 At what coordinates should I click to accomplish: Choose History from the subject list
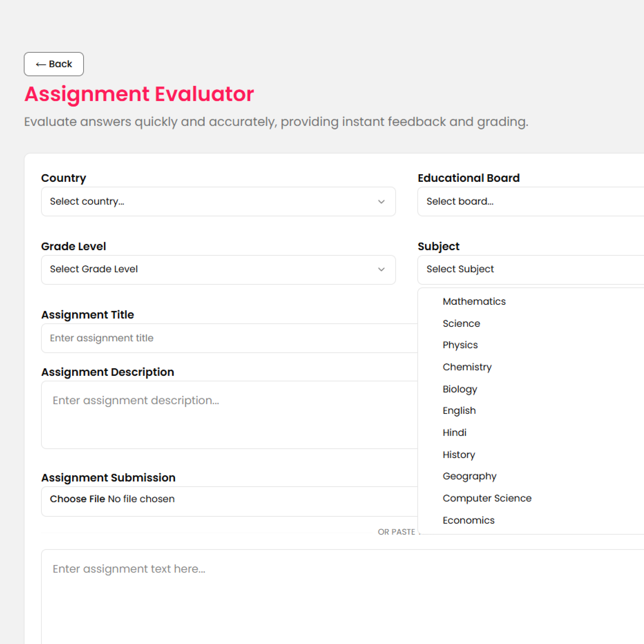click(459, 455)
